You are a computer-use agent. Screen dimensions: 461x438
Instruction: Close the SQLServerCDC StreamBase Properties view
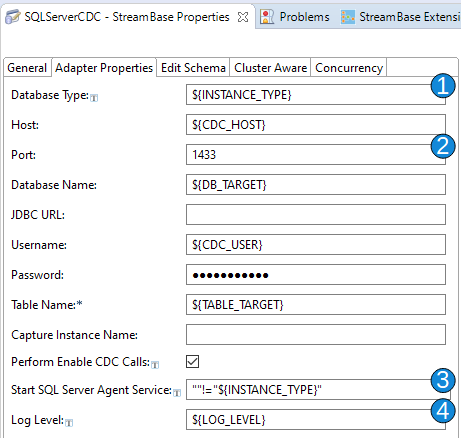click(x=243, y=17)
